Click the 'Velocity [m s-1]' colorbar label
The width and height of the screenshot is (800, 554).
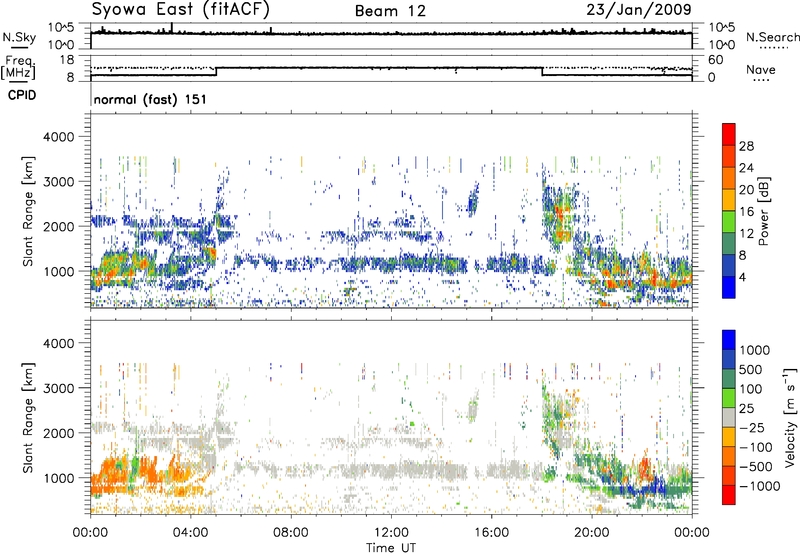(x=790, y=416)
